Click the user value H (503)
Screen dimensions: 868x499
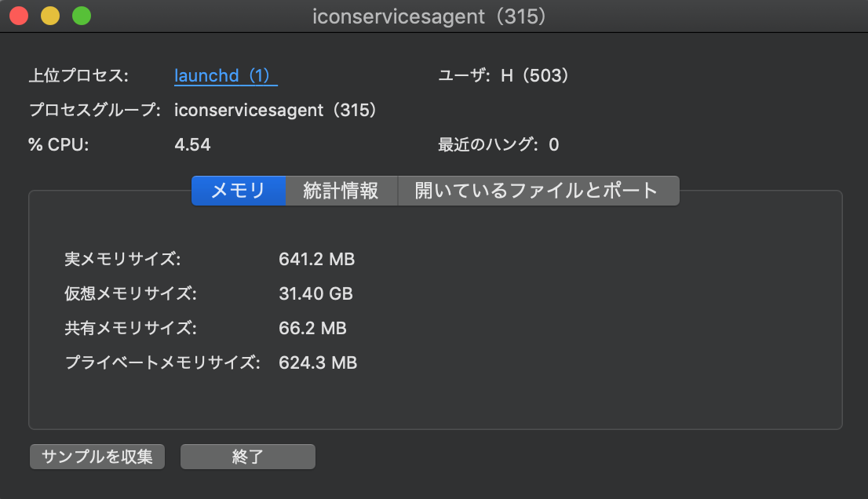click(535, 76)
